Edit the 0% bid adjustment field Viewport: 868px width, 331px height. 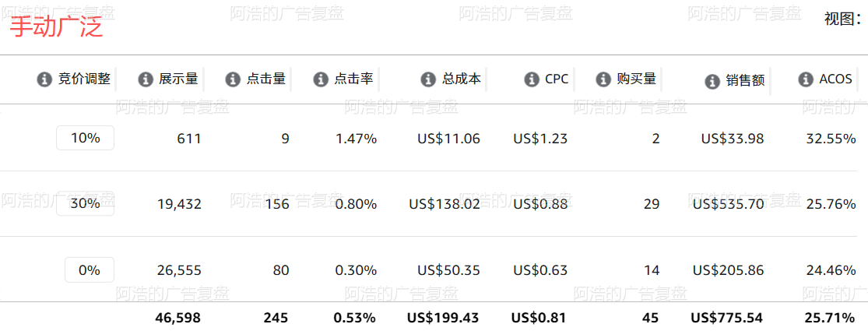tap(89, 270)
